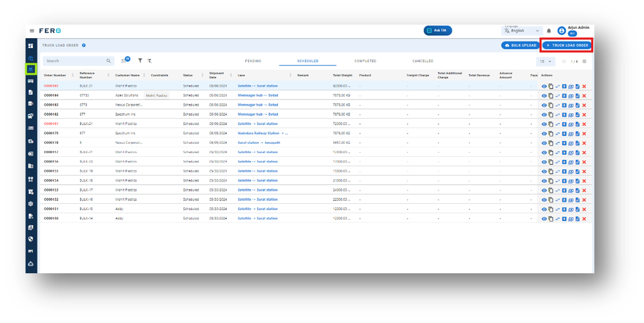Screen dimensions: 644x323
Task: Open the Language English dropdown
Action: point(522,31)
